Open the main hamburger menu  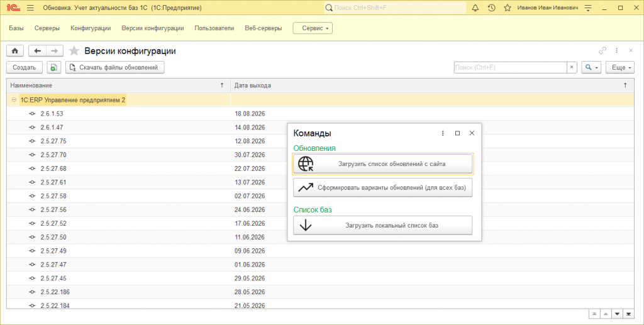click(x=30, y=8)
